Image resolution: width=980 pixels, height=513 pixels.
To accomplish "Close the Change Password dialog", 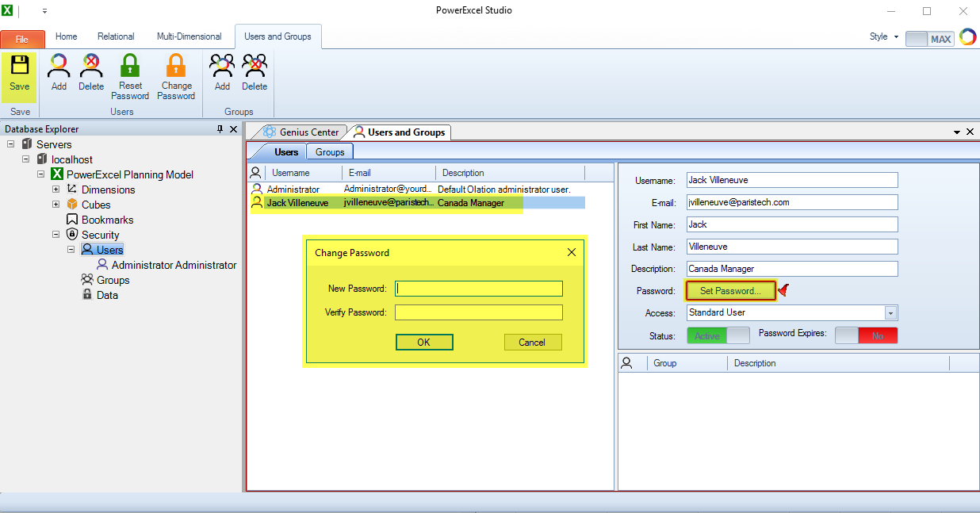I will (572, 252).
